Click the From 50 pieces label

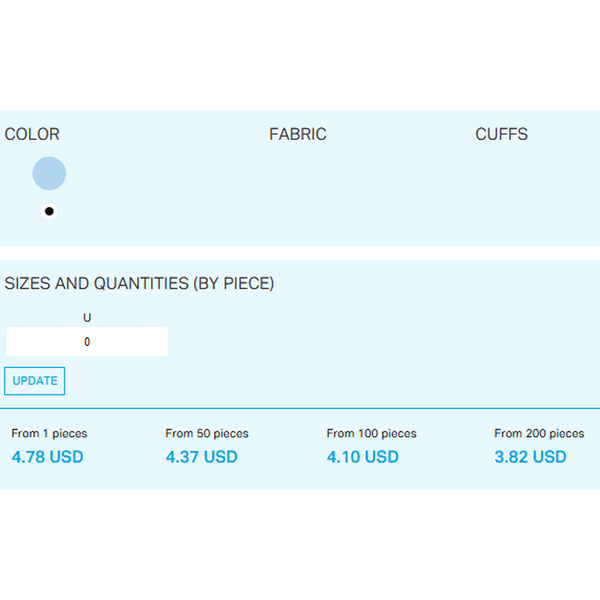tap(207, 434)
